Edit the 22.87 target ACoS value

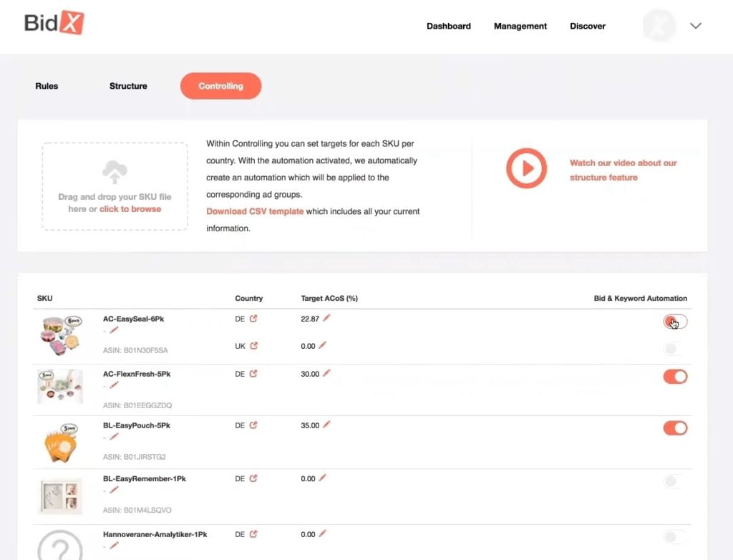tap(326, 318)
